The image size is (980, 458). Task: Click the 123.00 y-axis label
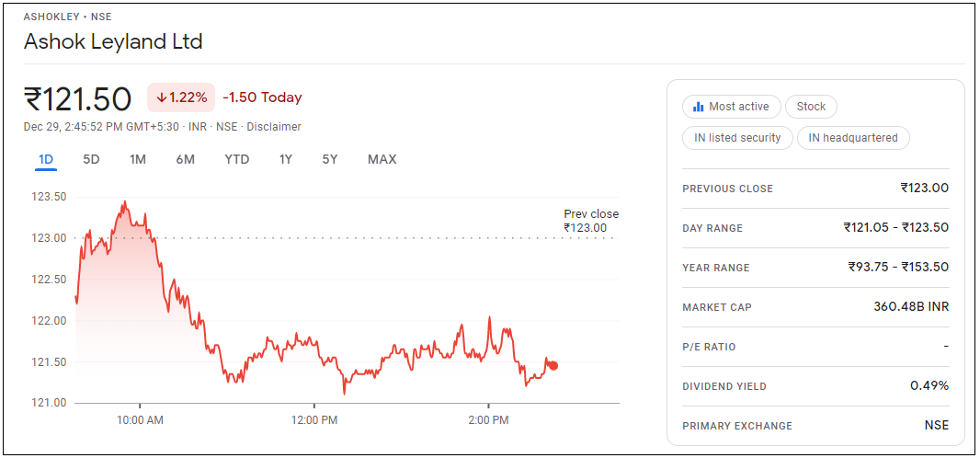[x=49, y=238]
